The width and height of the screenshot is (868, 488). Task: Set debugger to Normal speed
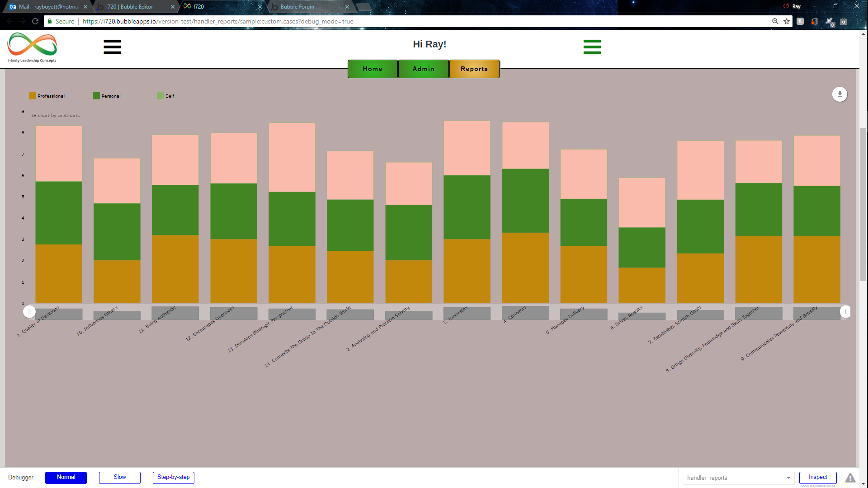point(66,478)
